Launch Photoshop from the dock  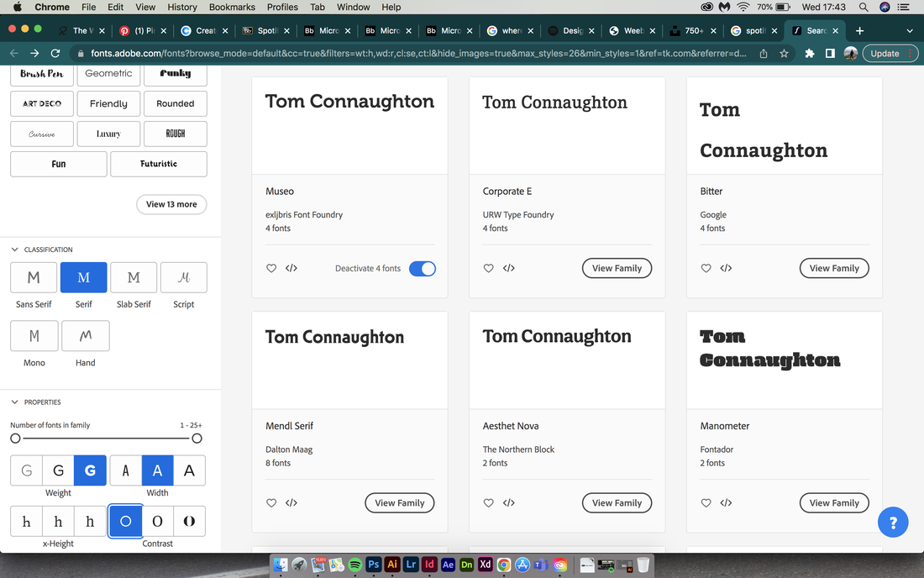(x=374, y=565)
